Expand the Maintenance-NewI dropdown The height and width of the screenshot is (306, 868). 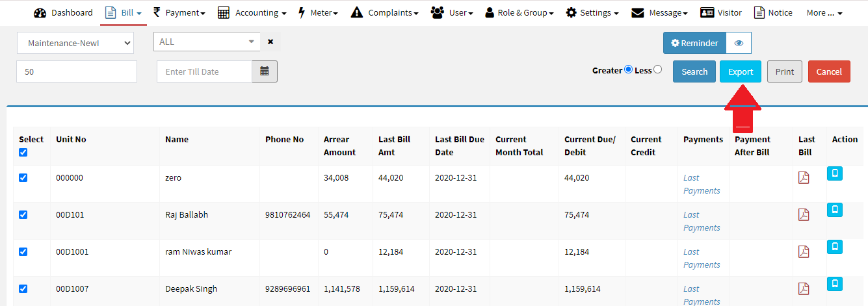75,44
